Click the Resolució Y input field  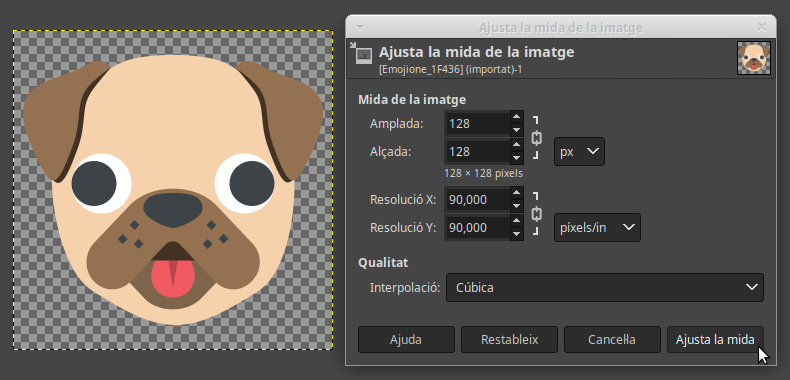pos(478,228)
